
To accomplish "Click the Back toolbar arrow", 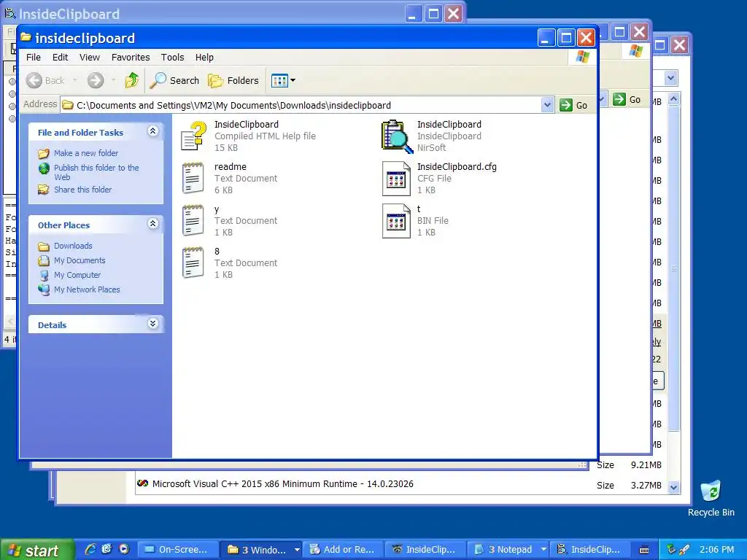I will pos(34,80).
